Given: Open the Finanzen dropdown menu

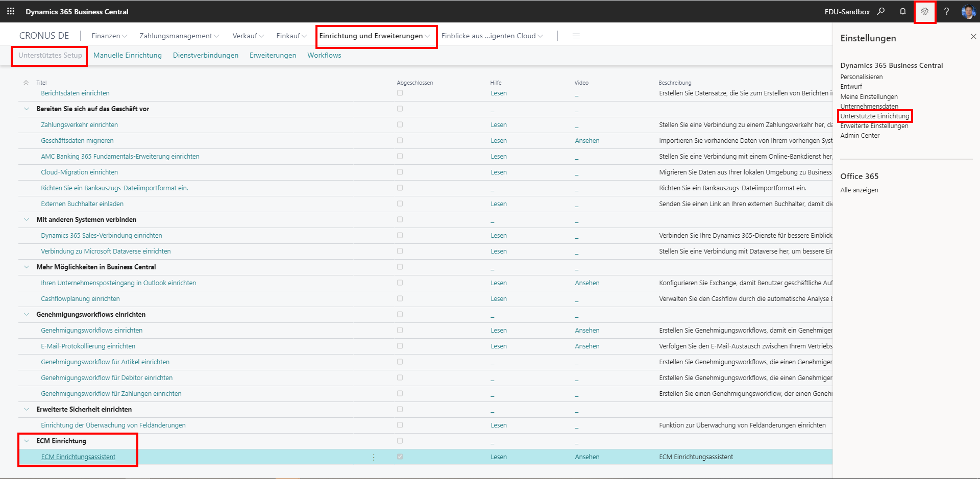Looking at the screenshot, I should pyautogui.click(x=109, y=36).
